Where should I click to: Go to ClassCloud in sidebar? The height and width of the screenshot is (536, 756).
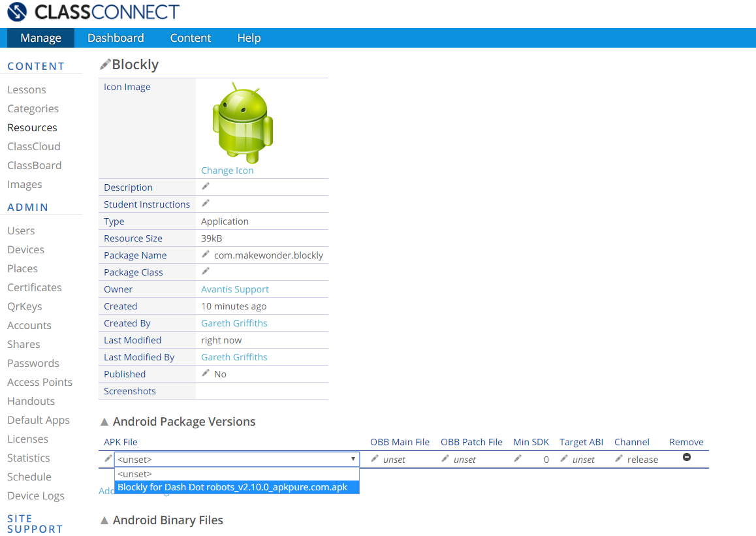34,146
